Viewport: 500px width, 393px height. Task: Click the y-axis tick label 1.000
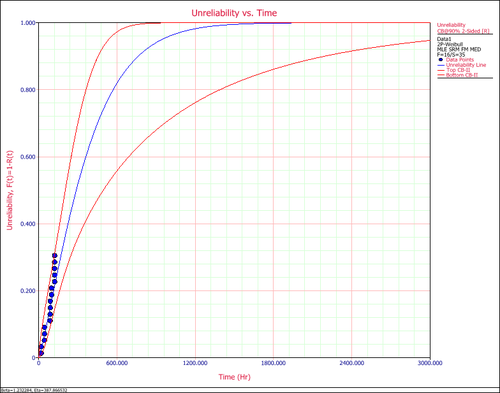point(28,23)
